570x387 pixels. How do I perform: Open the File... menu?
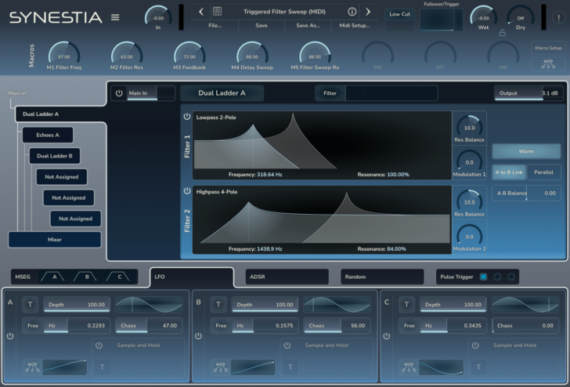215,25
